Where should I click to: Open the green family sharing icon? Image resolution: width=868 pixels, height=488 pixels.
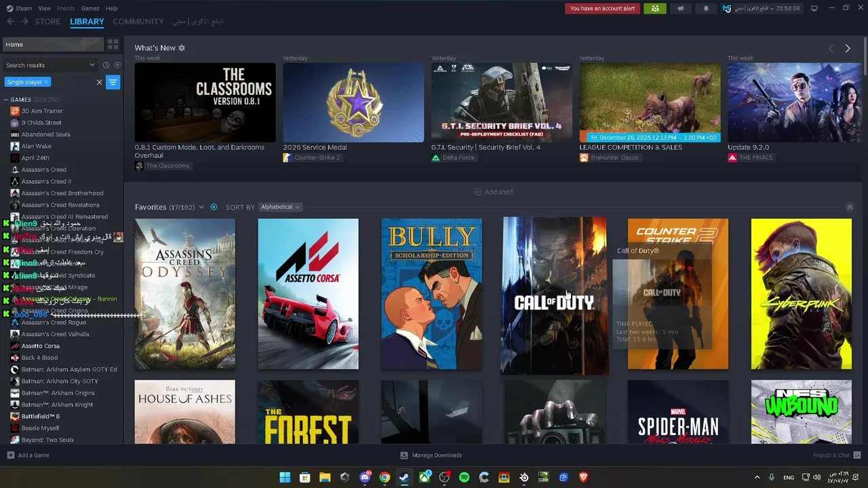655,9
